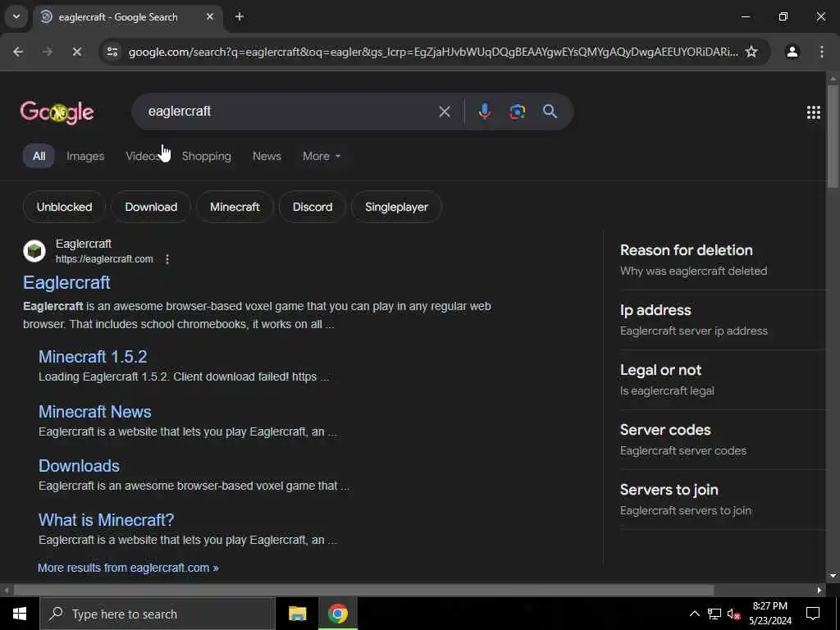Open File Explorer from taskbar

pos(297,614)
